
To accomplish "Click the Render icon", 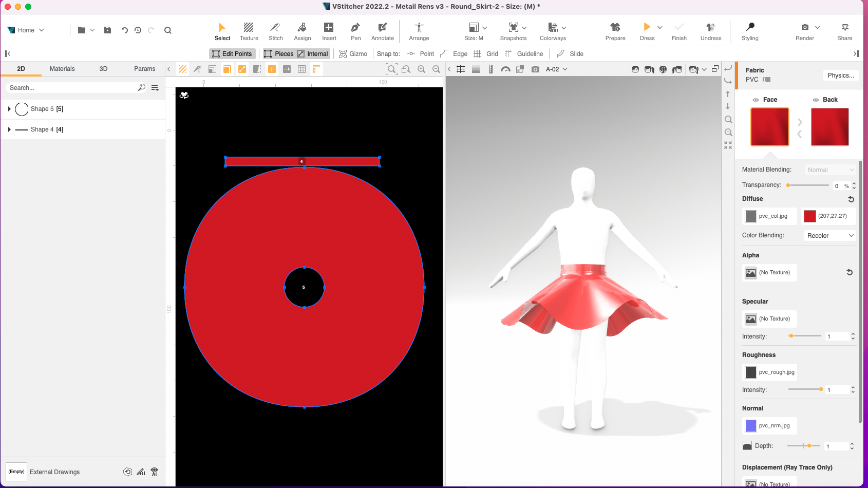I will point(804,31).
